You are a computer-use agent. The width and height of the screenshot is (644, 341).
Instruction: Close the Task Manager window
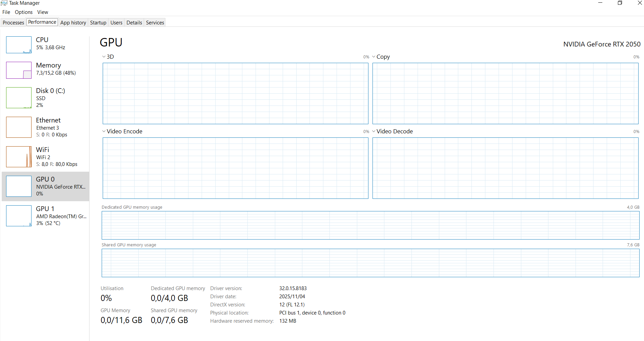coord(640,3)
